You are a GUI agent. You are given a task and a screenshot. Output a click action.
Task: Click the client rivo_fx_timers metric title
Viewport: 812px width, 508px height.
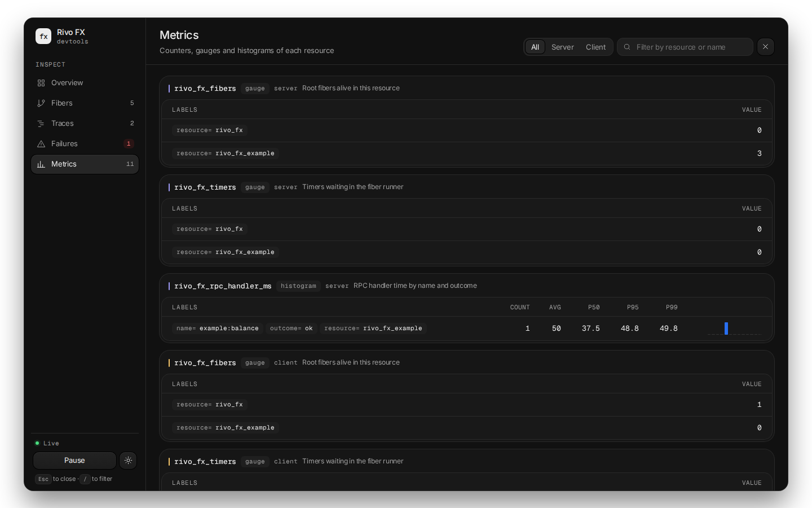coord(205,462)
